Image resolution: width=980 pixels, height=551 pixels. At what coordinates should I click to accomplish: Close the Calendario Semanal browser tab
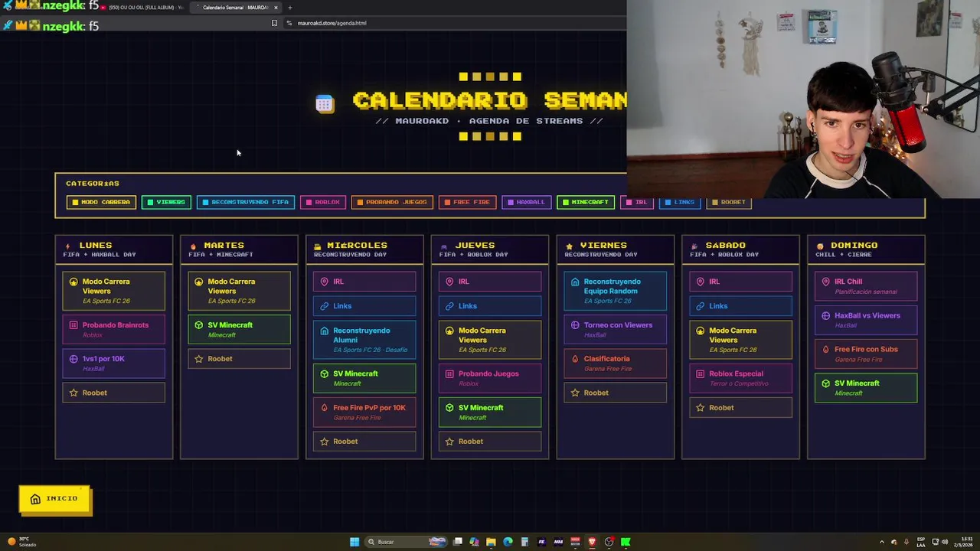(276, 8)
